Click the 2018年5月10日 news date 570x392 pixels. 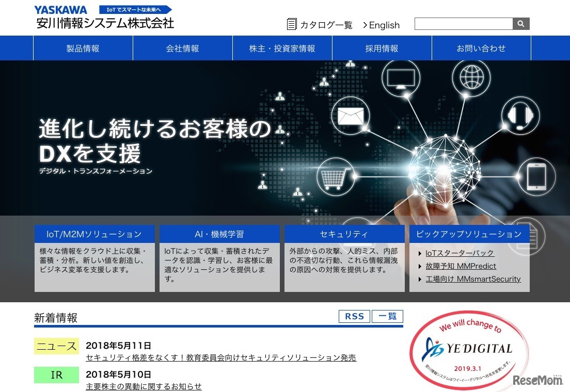tap(119, 374)
